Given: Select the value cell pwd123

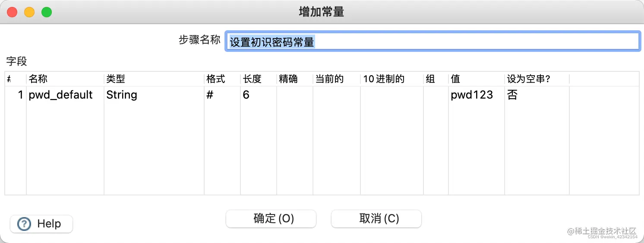Looking at the screenshot, I should 477,95.
